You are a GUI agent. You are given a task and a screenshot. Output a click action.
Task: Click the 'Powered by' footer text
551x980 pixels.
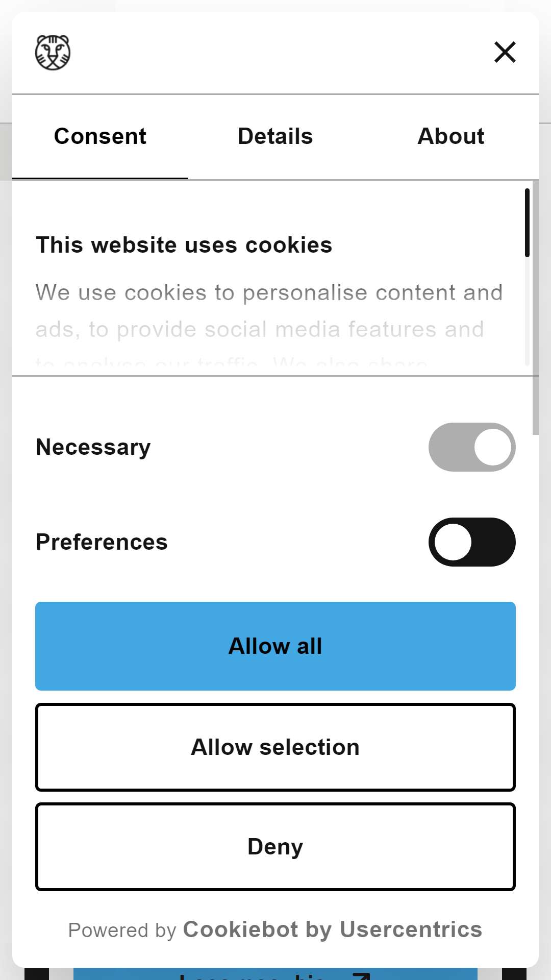point(122,930)
